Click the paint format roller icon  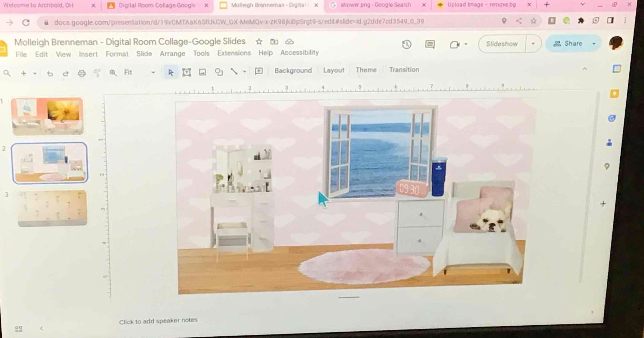(97, 73)
